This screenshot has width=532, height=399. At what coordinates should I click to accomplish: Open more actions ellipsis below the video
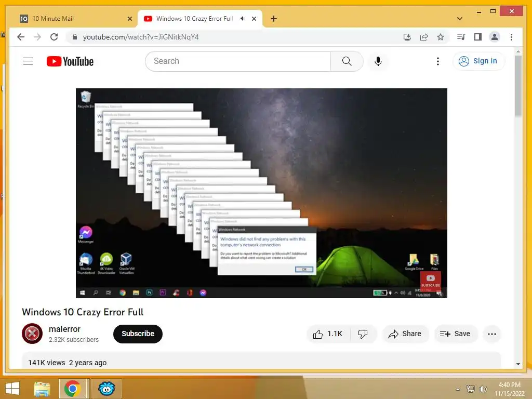point(491,334)
